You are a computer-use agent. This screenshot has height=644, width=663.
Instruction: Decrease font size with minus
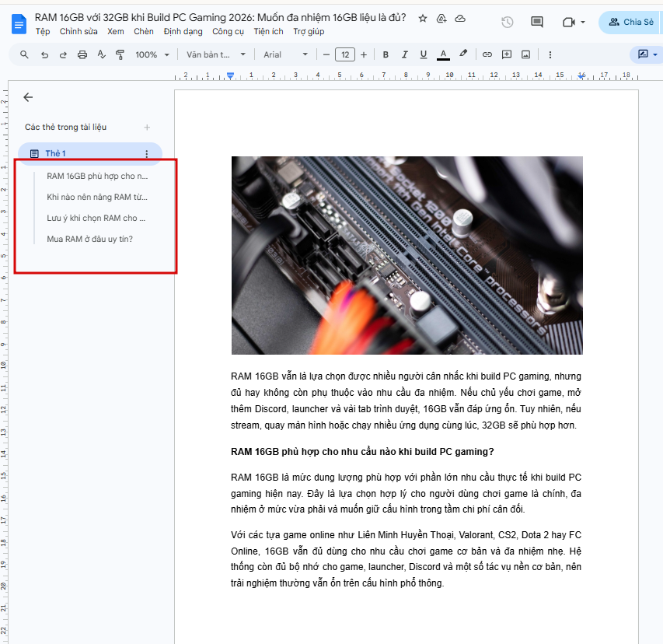click(326, 54)
